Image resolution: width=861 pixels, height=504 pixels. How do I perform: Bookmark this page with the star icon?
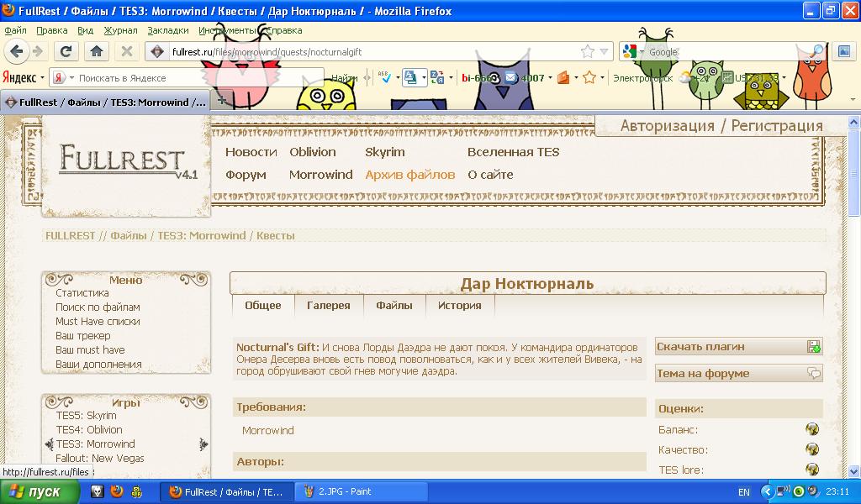point(588,51)
